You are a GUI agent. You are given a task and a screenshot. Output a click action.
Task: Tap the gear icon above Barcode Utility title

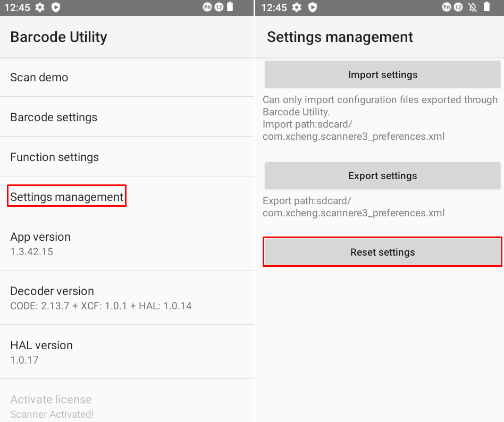[40, 7]
